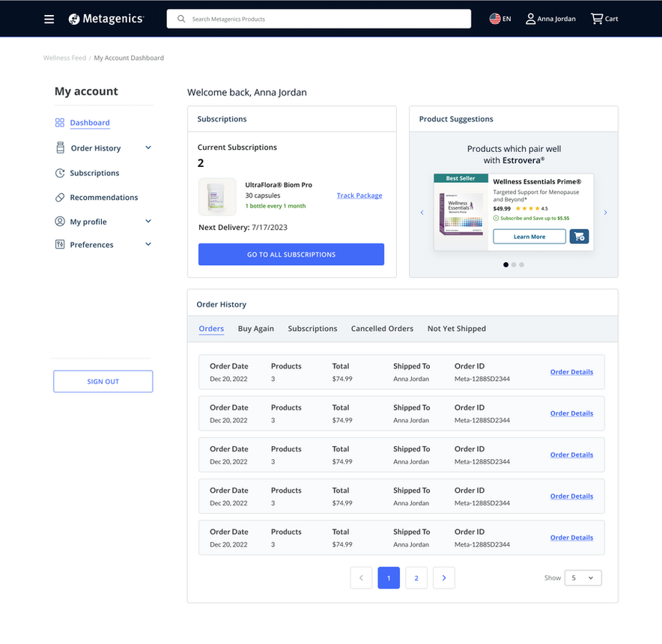Screen dimensions: 662x644
Task: Click the Metagenics logo
Action: click(x=106, y=19)
